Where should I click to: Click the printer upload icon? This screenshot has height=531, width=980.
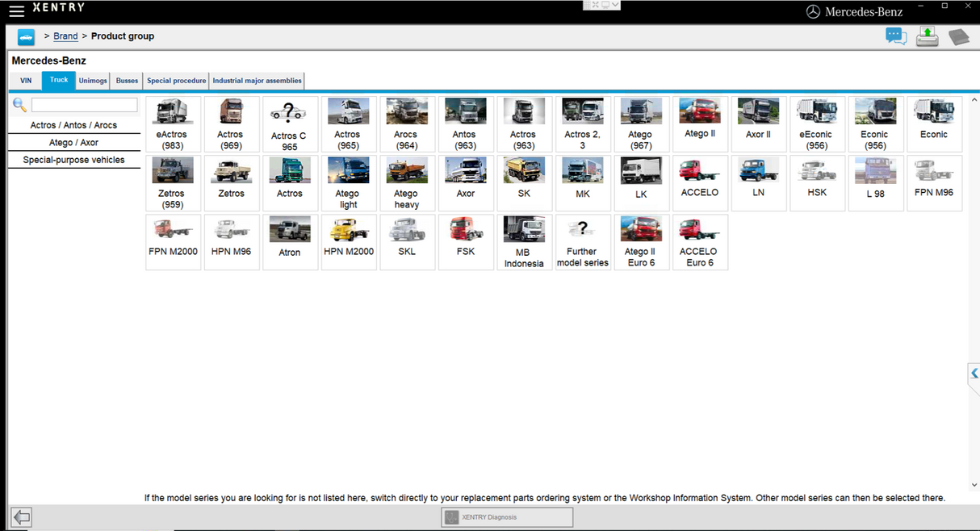(927, 36)
